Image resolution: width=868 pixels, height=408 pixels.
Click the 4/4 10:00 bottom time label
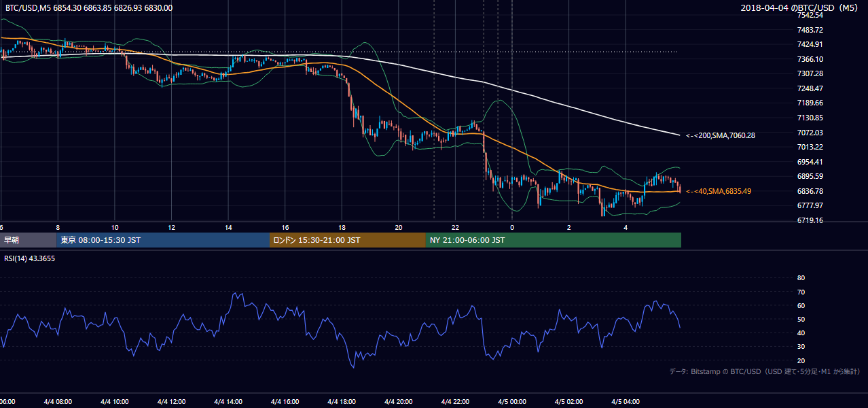114,402
